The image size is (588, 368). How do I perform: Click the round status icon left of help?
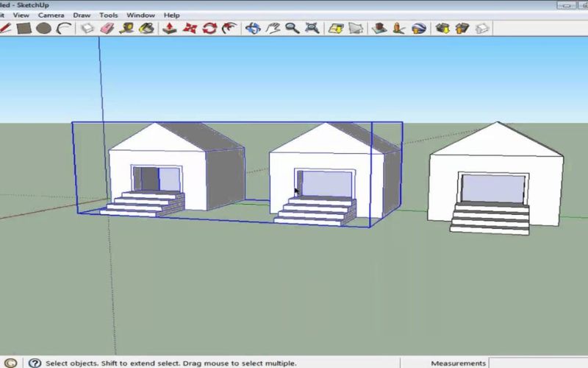(x=10, y=363)
